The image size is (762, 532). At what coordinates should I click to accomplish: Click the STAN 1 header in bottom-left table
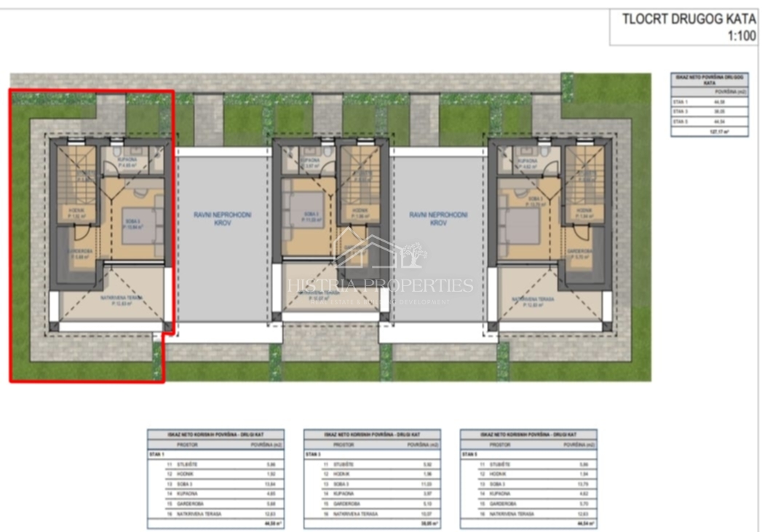pos(157,453)
